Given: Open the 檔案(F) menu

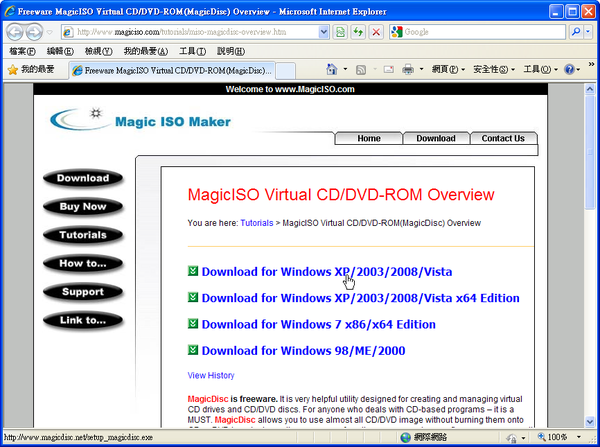Looking at the screenshot, I should pyautogui.click(x=22, y=51).
